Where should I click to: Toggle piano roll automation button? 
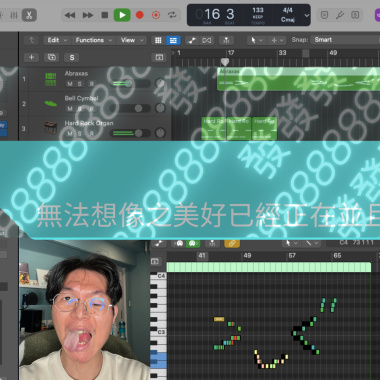click(159, 244)
